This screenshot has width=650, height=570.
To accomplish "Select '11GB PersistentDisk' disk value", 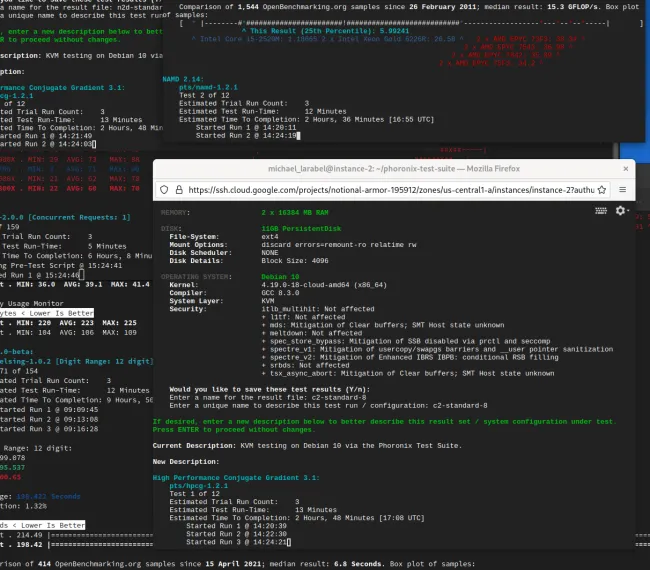I will point(301,229).
